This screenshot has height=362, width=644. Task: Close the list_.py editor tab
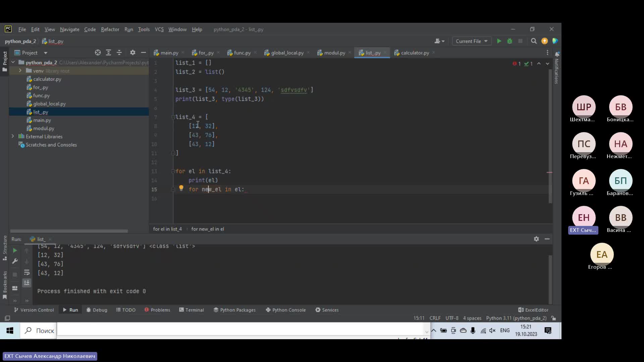pos(385,53)
